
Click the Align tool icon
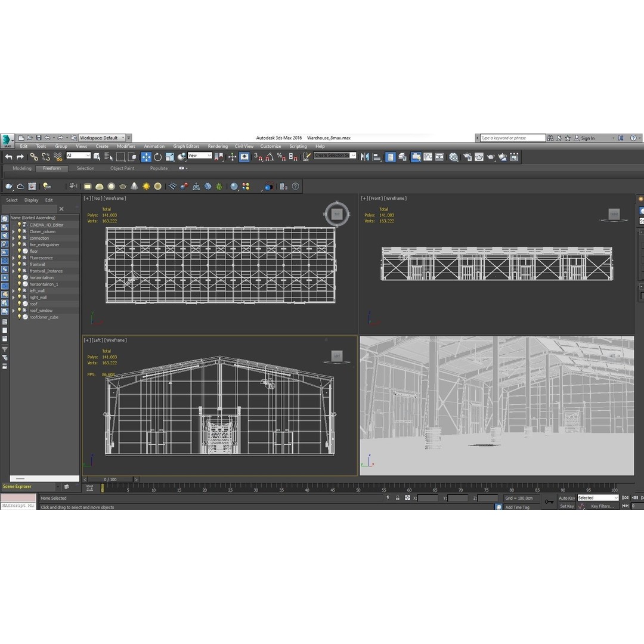pyautogui.click(x=376, y=157)
